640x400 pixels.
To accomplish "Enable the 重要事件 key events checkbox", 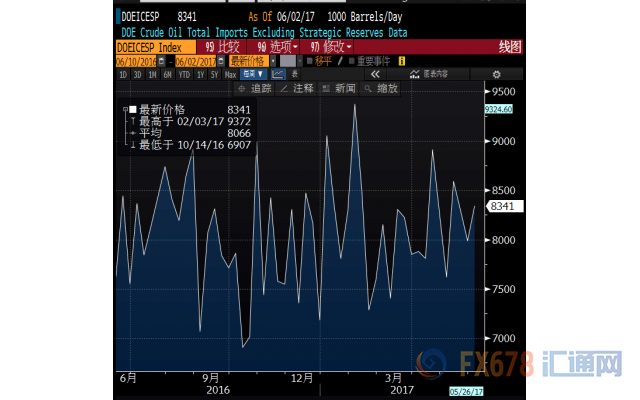I will 351,61.
